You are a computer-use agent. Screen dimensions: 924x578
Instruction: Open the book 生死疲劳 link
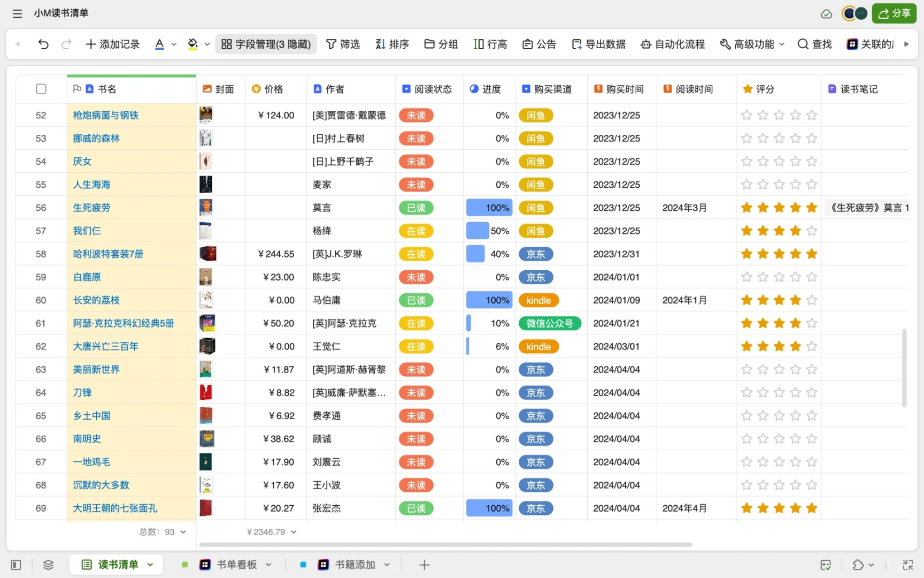[x=91, y=208]
